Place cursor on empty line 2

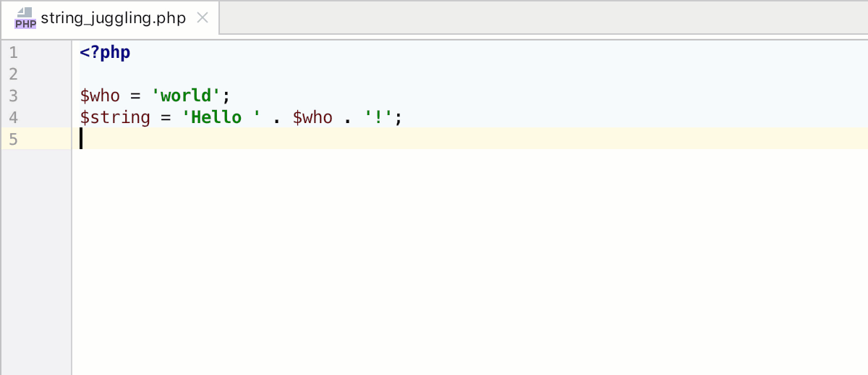(289, 74)
